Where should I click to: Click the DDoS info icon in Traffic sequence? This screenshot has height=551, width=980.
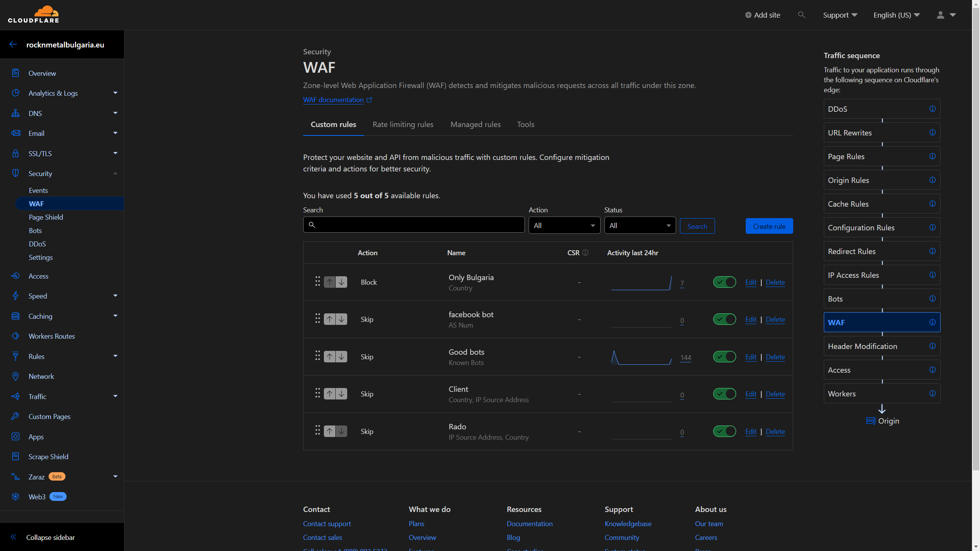932,109
